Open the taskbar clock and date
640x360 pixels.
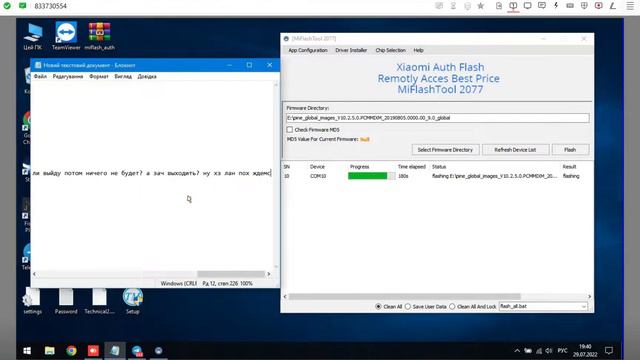pos(585,351)
